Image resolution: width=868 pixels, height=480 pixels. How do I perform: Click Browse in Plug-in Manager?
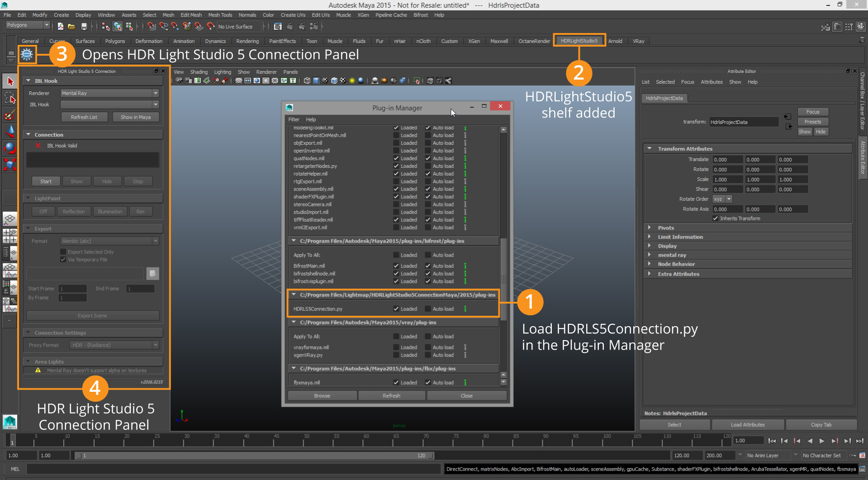pos(322,396)
